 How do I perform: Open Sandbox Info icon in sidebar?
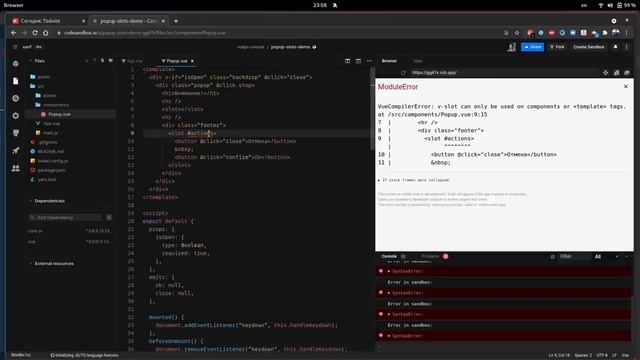pyautogui.click(x=16, y=64)
